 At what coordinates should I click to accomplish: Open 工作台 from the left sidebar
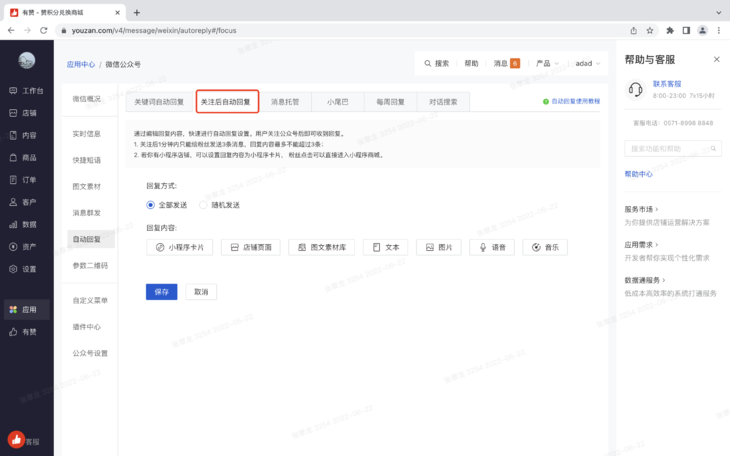(26, 90)
